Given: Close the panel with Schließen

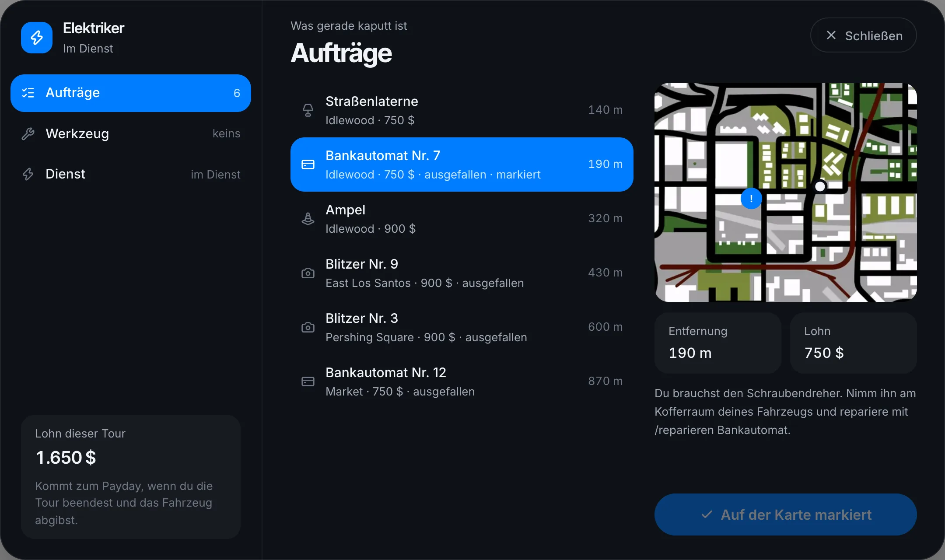Looking at the screenshot, I should [x=864, y=35].
